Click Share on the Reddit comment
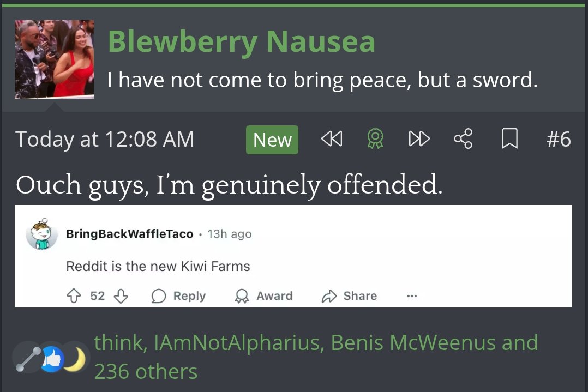 coord(350,296)
